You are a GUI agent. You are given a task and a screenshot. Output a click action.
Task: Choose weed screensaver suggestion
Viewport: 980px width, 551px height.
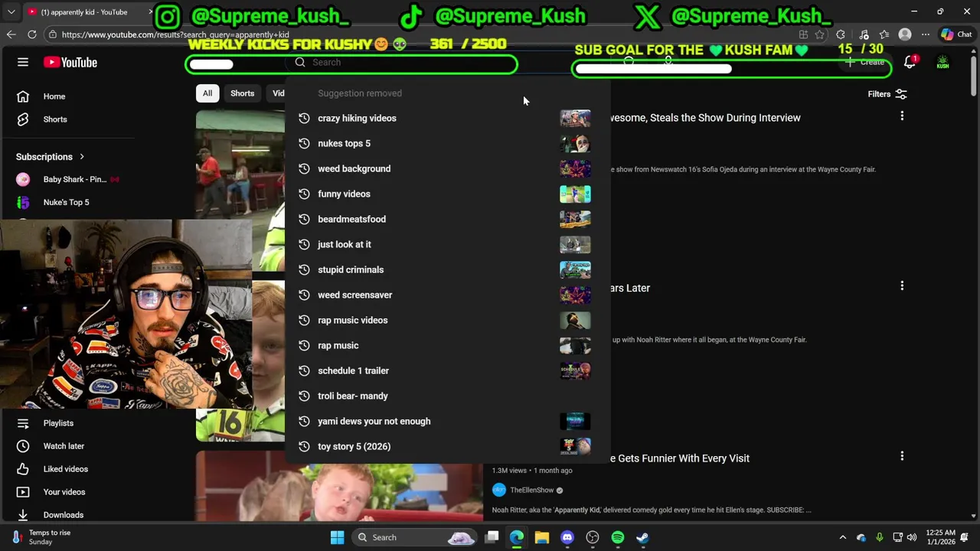[x=447, y=295]
